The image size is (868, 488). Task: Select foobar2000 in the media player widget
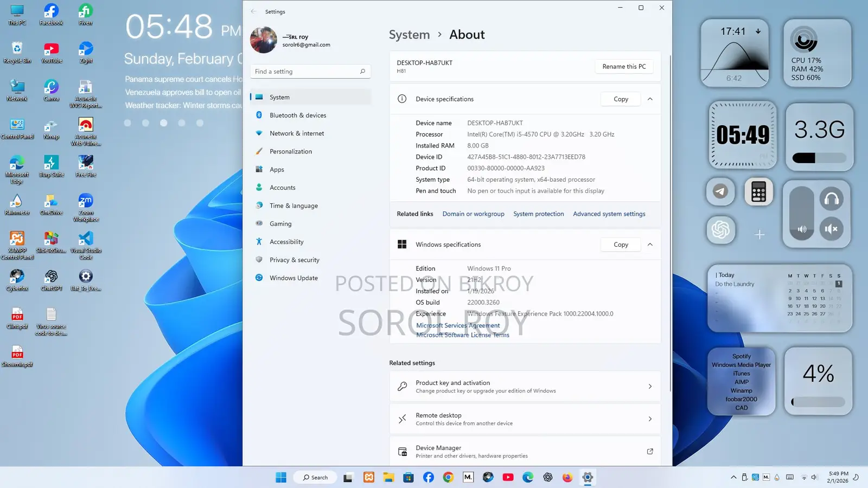coord(742,399)
